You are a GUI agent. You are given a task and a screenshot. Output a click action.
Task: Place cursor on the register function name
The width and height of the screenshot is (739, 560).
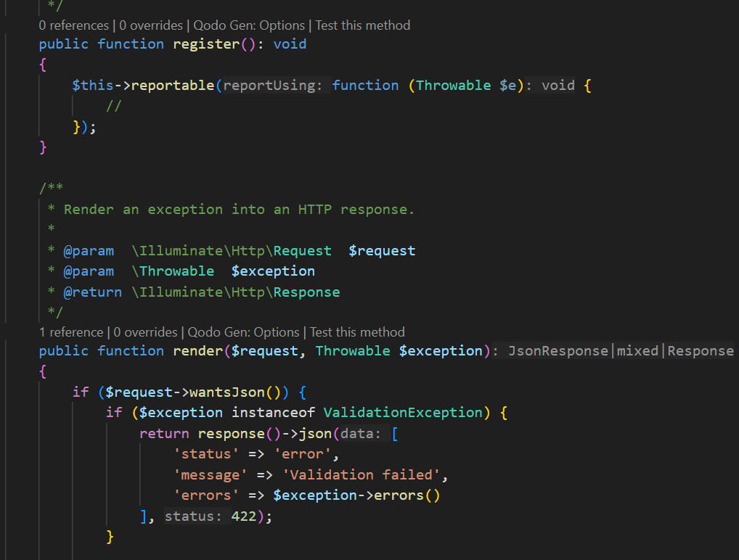pos(206,44)
